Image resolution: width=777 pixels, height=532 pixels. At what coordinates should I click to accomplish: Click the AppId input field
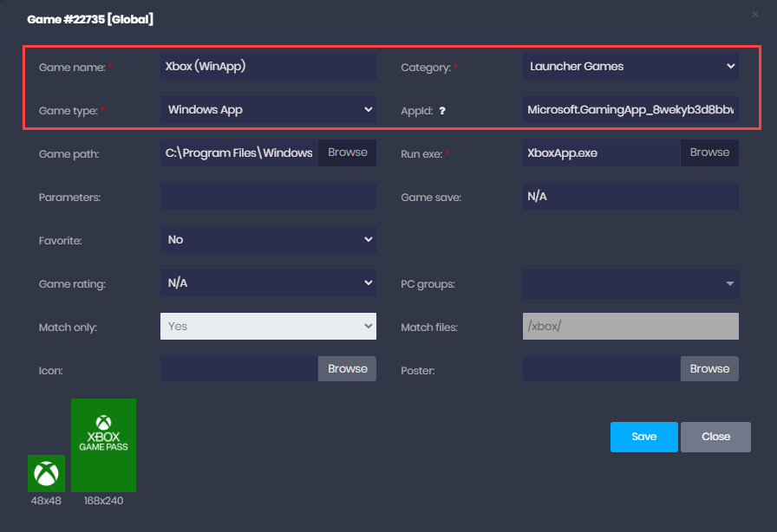[630, 110]
